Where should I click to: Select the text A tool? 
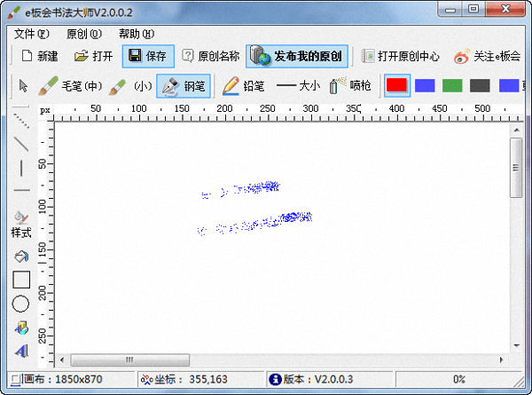tap(21, 351)
